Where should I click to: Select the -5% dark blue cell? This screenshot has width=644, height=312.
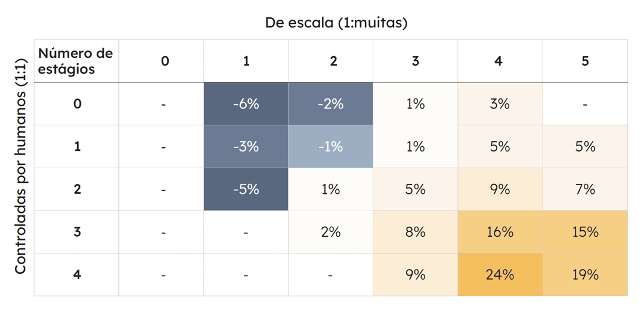(x=246, y=189)
